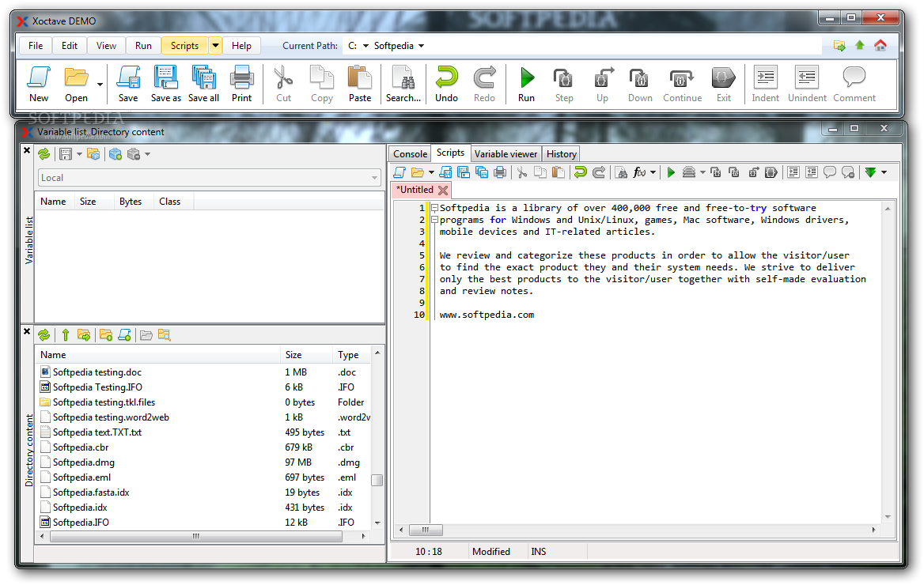The image size is (924, 585).
Task: Close the *Untitled script tab
Action: click(443, 190)
